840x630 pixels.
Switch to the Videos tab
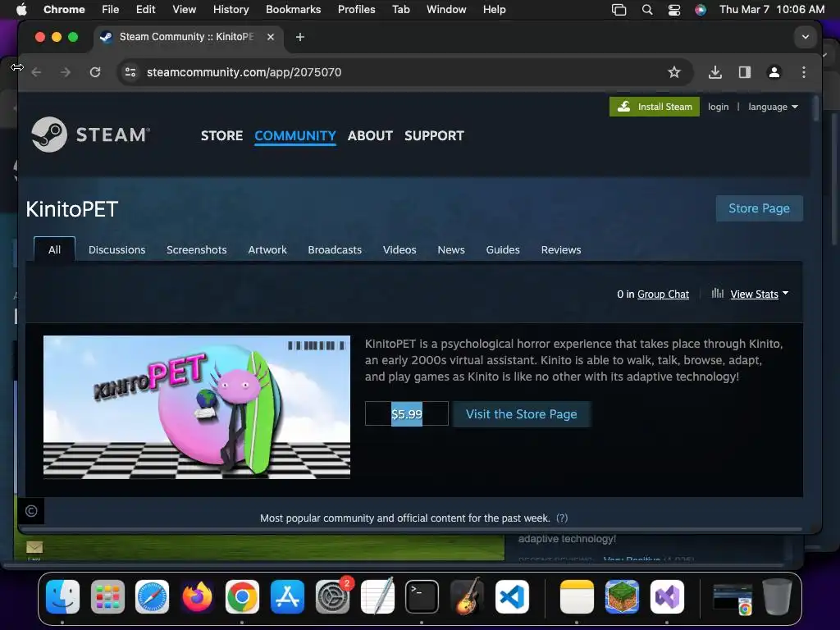tap(399, 249)
